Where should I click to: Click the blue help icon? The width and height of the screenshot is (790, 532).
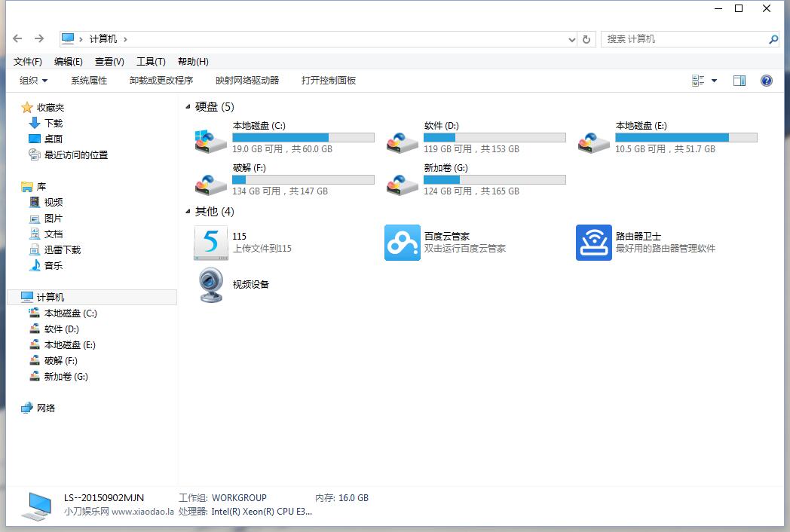[767, 81]
